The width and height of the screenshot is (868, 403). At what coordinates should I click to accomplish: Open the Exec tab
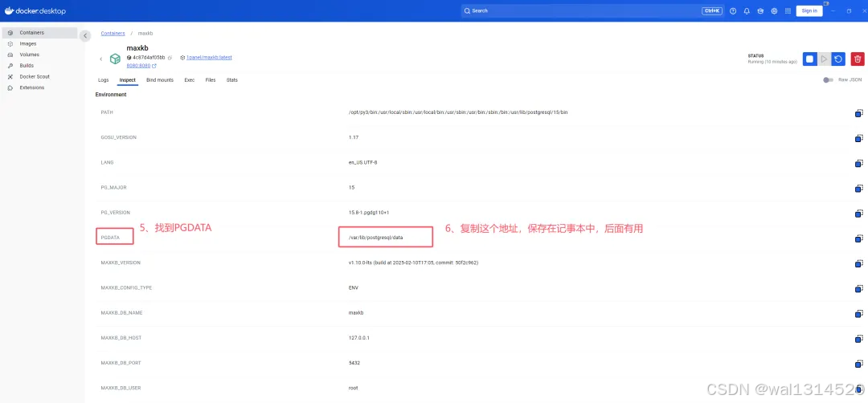190,80
